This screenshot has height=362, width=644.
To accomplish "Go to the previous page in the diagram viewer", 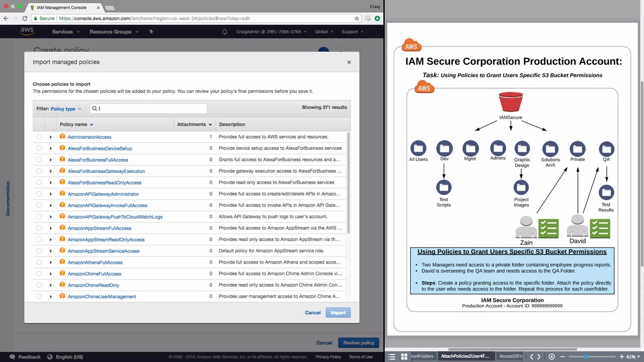I will click(531, 356).
